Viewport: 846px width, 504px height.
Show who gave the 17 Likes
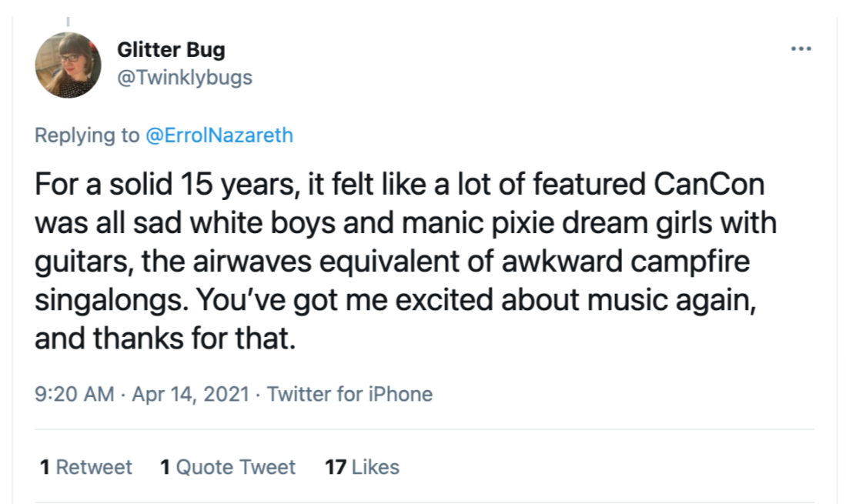click(363, 467)
